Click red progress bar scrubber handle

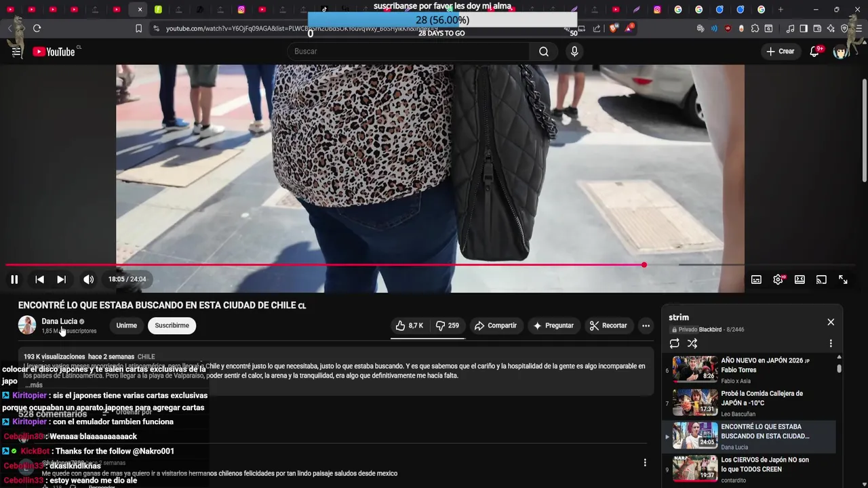[x=644, y=265]
